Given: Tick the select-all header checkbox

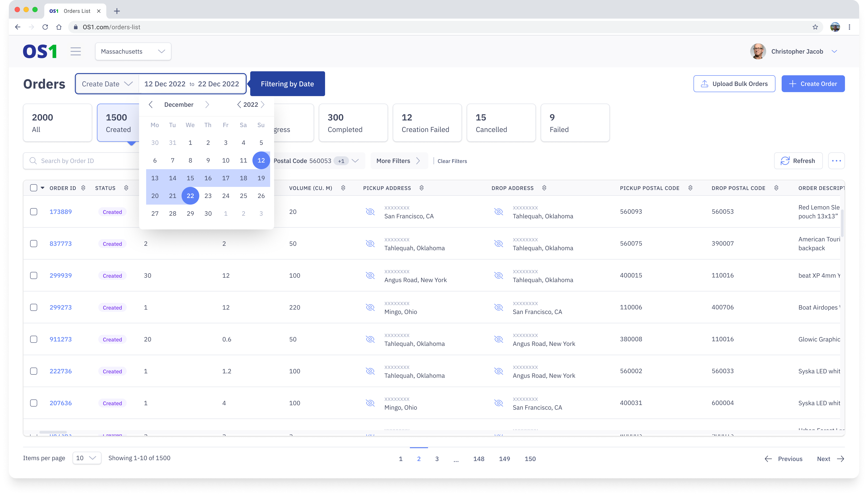Looking at the screenshot, I should 34,188.
